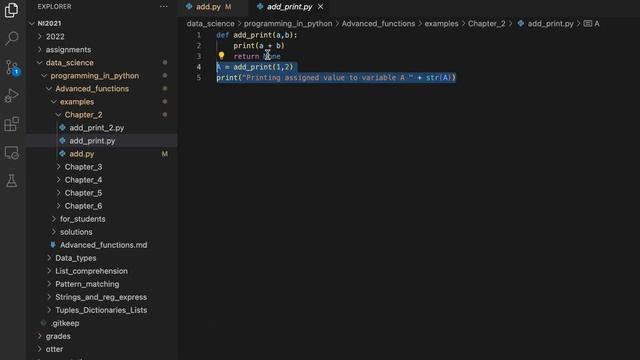Place cursor in print(a + b) line
This screenshot has width=640, height=360.
(x=259, y=46)
